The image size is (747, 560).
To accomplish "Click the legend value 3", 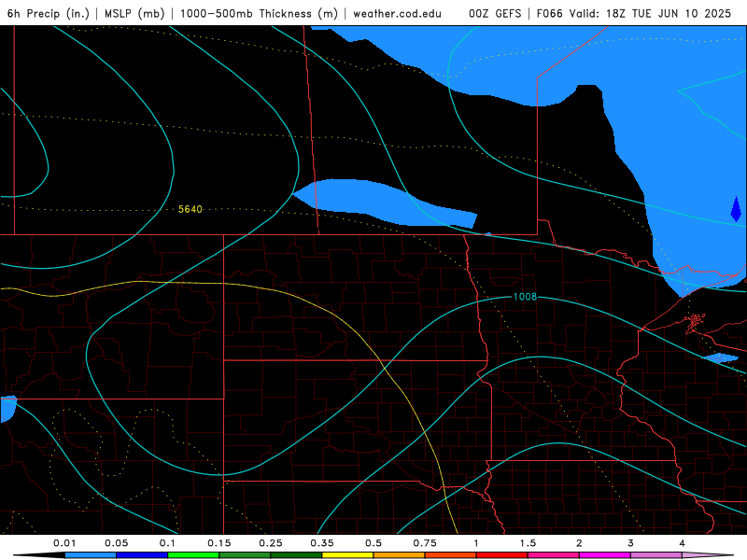I will tap(631, 543).
